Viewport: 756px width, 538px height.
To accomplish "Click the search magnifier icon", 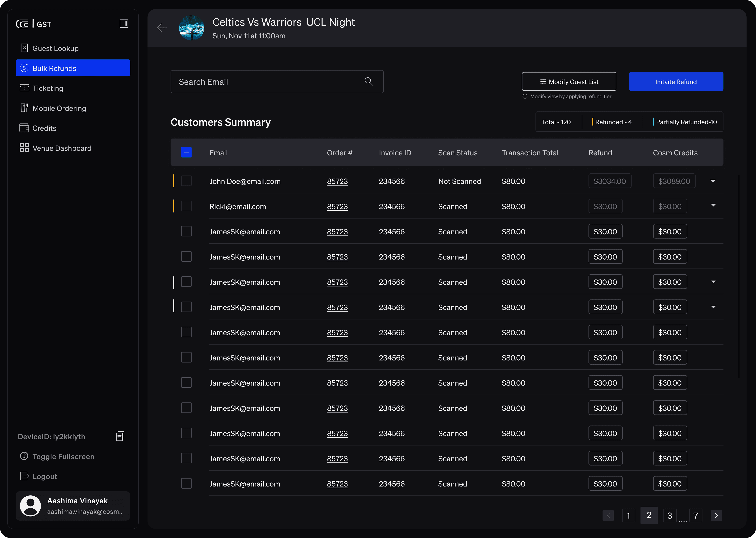I will [x=369, y=82].
